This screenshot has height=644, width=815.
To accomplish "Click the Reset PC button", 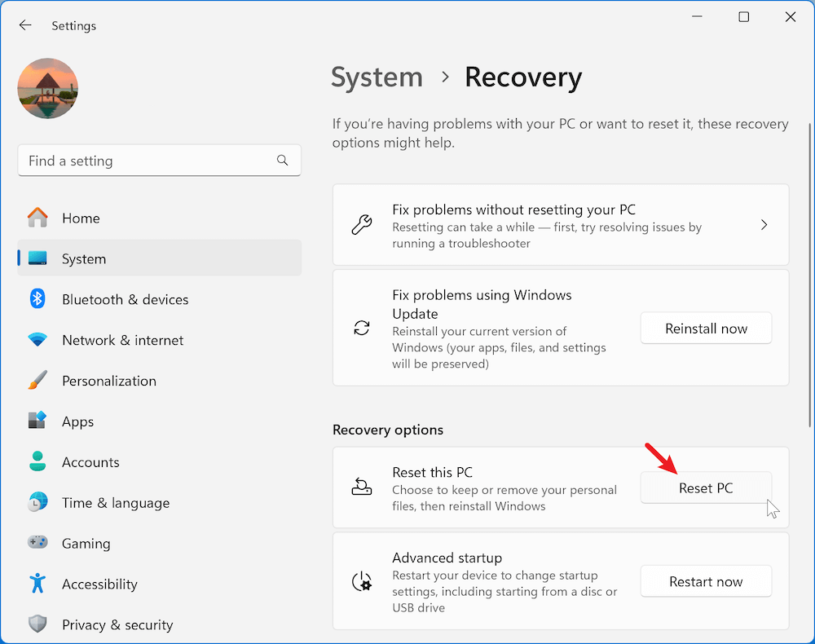I will (x=706, y=487).
